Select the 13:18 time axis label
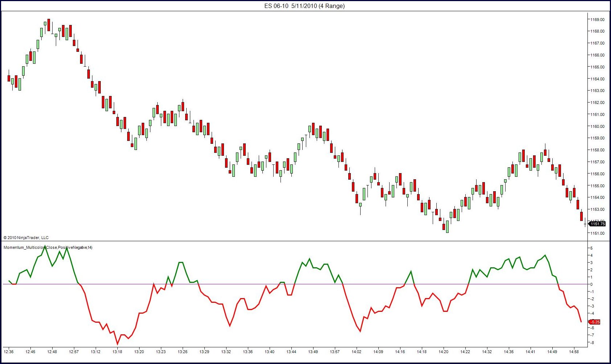Image resolution: width=611 pixels, height=364 pixels. [x=117, y=352]
